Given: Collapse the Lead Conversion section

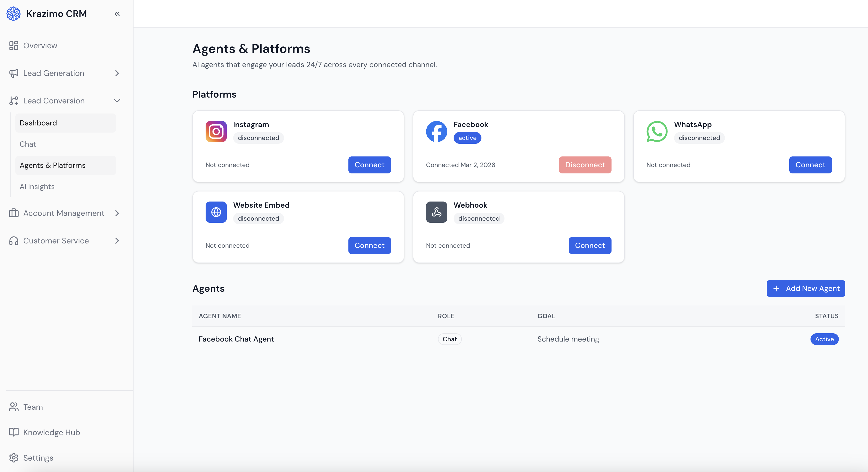Looking at the screenshot, I should 117,101.
